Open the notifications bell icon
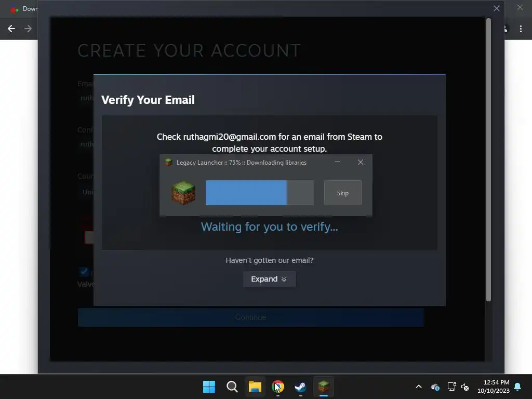The image size is (532, 399). [x=518, y=387]
